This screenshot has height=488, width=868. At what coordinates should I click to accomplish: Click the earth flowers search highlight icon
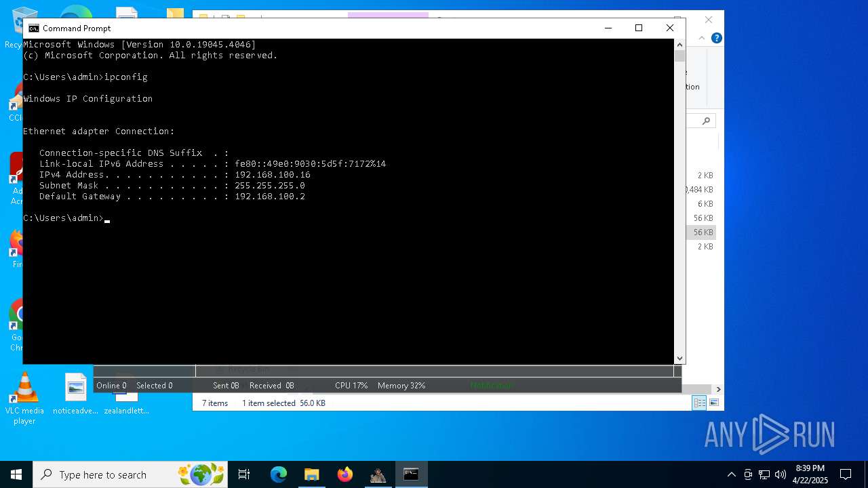(201, 474)
